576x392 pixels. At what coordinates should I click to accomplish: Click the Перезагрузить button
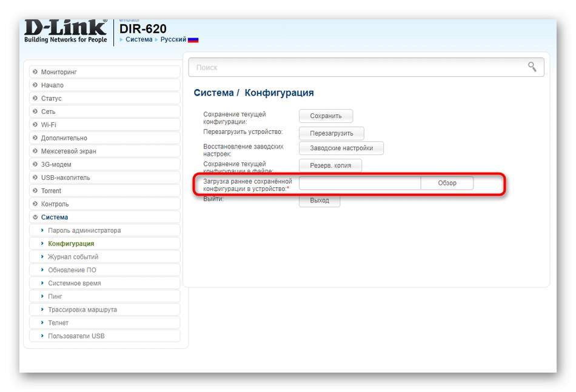click(330, 133)
